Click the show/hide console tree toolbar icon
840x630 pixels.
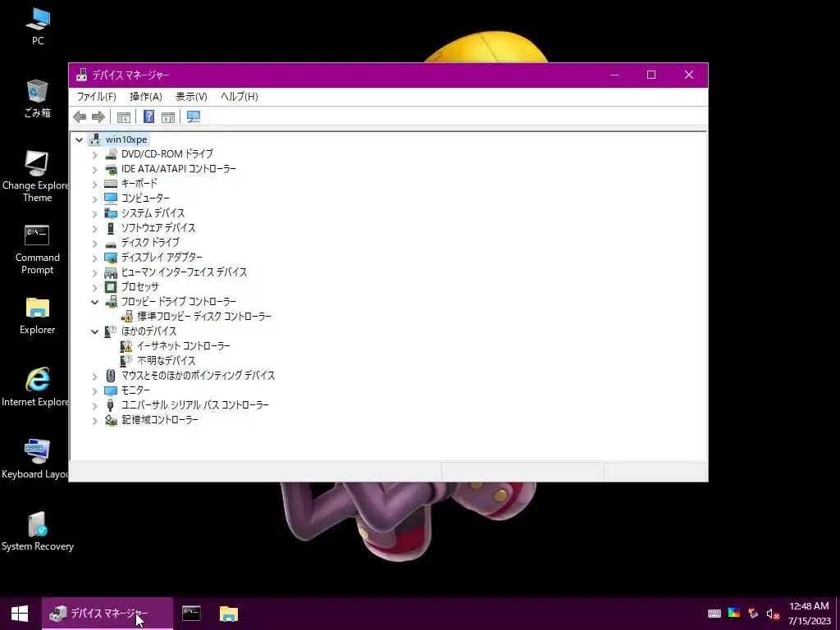click(124, 116)
